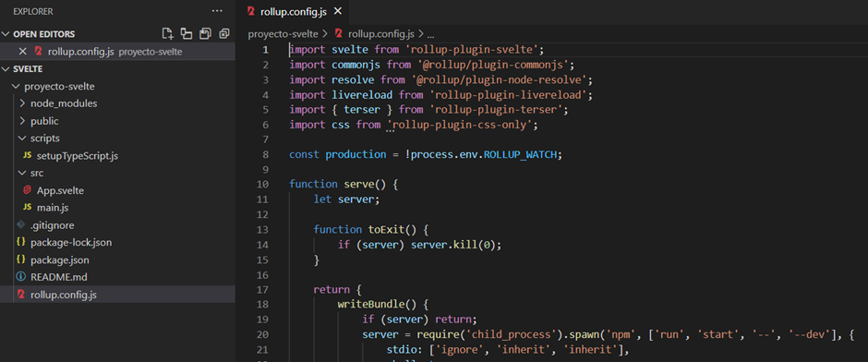Click the JS icon beside setupTypeScript.js
Screen dimensions: 868x362
[x=27, y=156]
